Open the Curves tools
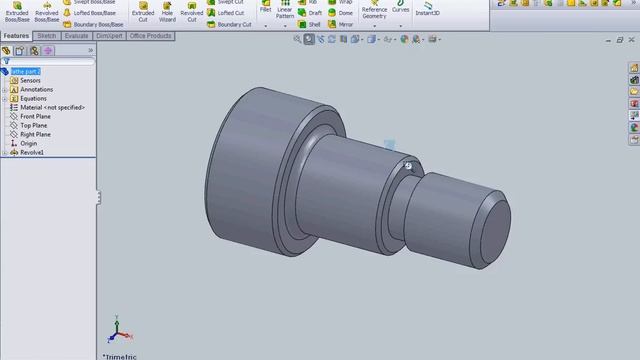 pyautogui.click(x=400, y=7)
